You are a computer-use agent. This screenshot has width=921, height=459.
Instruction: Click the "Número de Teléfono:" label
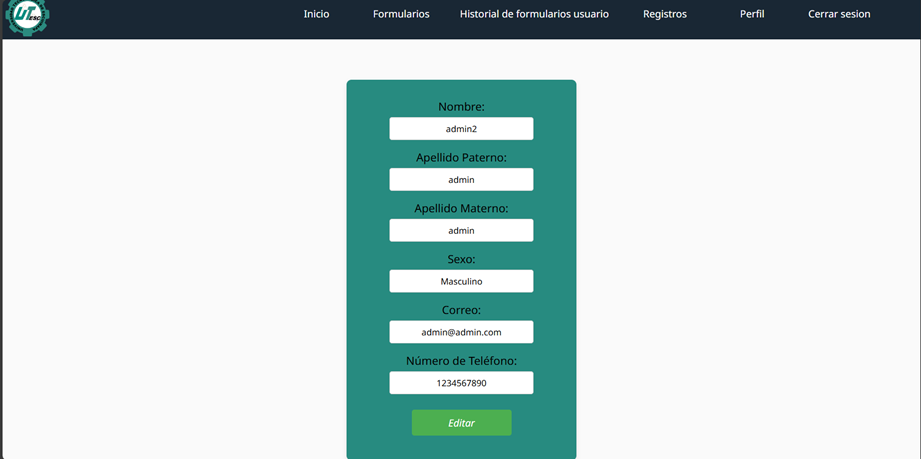pos(461,361)
